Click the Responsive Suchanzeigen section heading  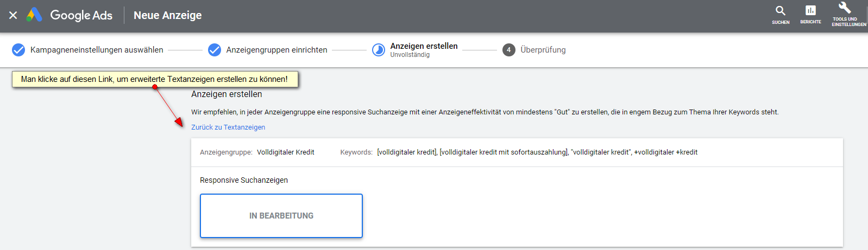(244, 180)
